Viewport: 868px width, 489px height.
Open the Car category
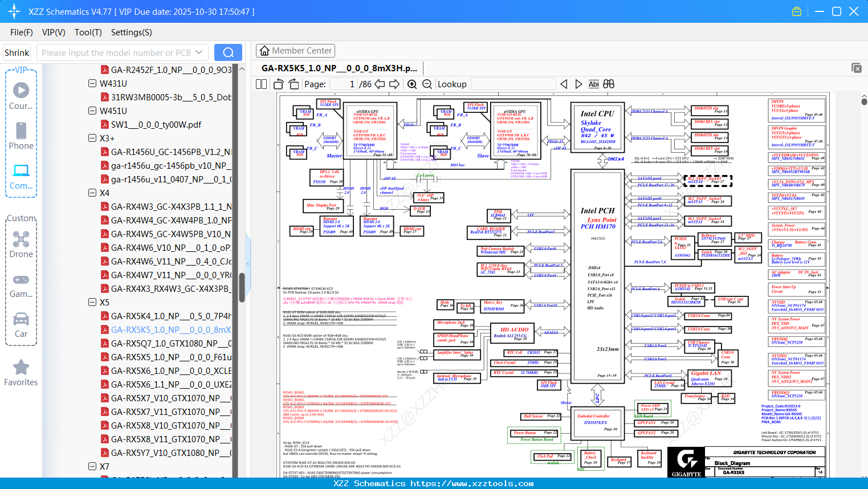(x=21, y=325)
